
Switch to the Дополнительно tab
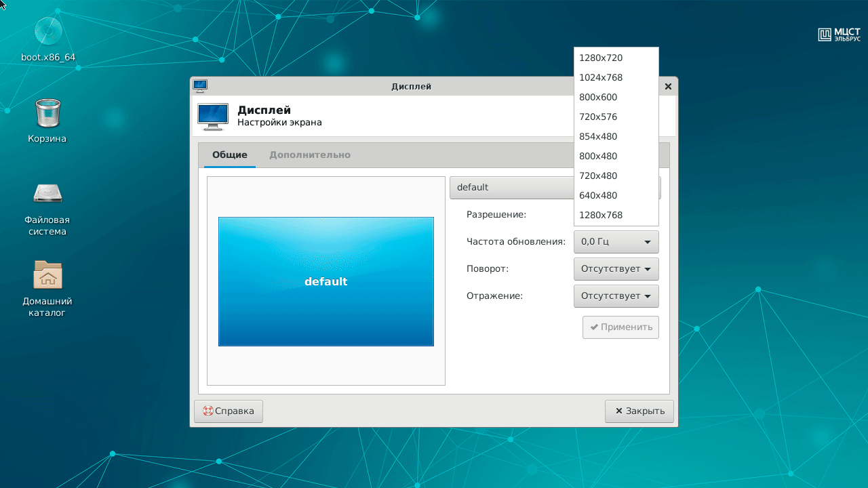pos(310,155)
